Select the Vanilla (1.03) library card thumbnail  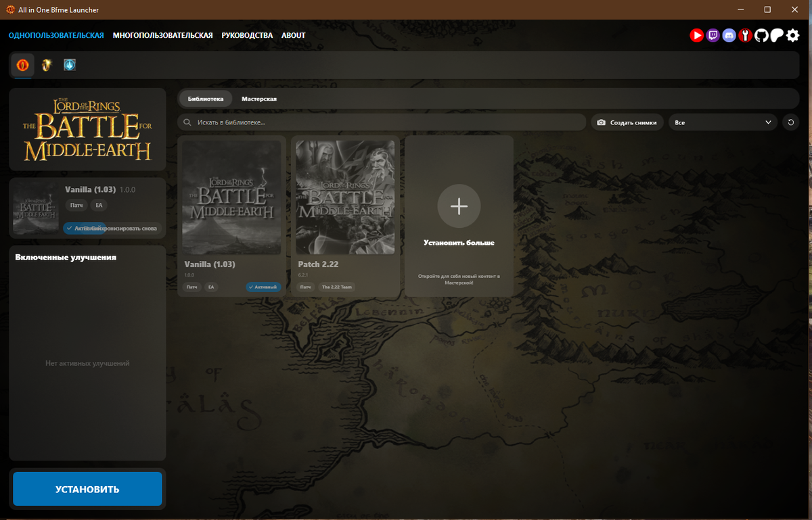pos(231,197)
